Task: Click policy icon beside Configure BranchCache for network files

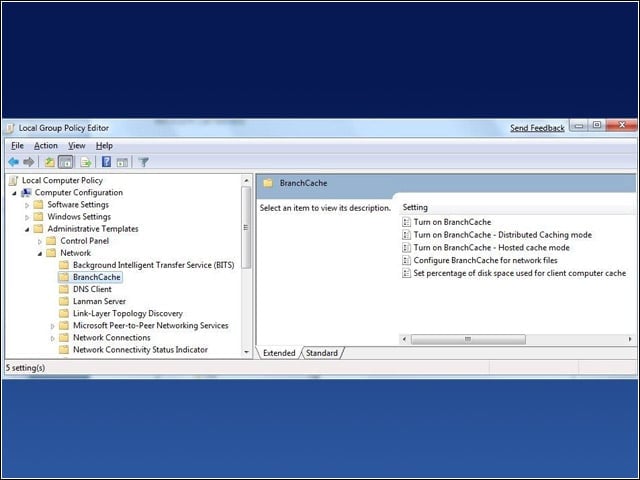Action: [406, 260]
